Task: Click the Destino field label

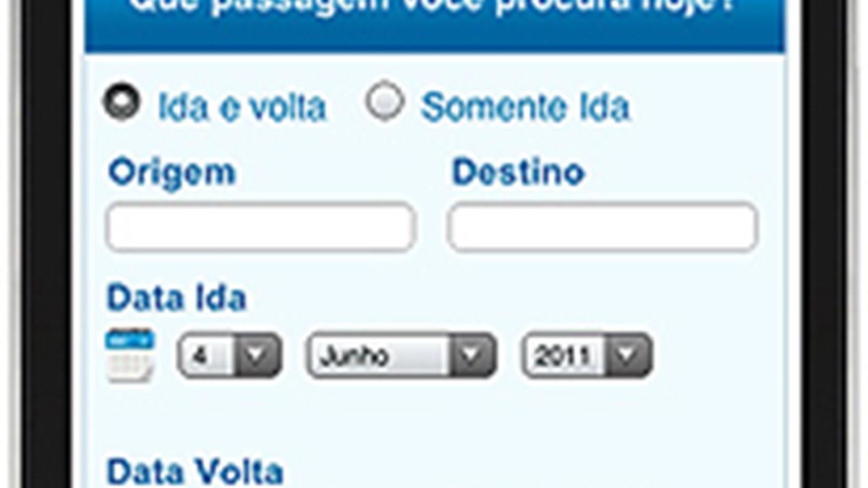Action: [x=518, y=173]
